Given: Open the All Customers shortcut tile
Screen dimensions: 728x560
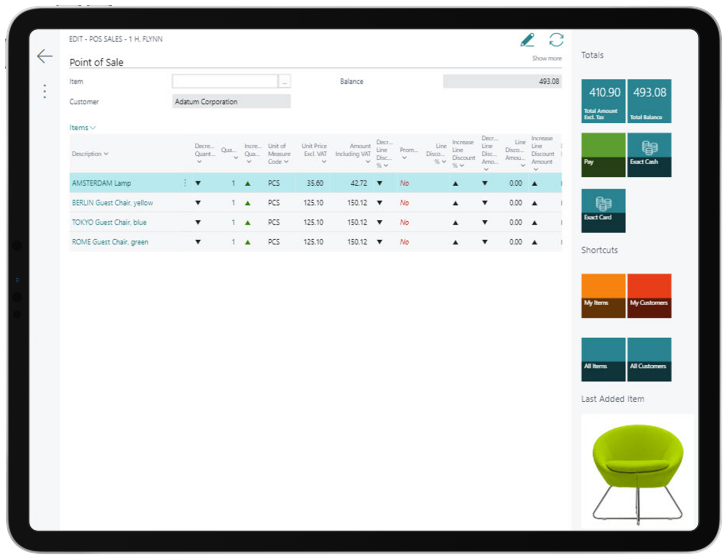Looking at the screenshot, I should pyautogui.click(x=649, y=359).
